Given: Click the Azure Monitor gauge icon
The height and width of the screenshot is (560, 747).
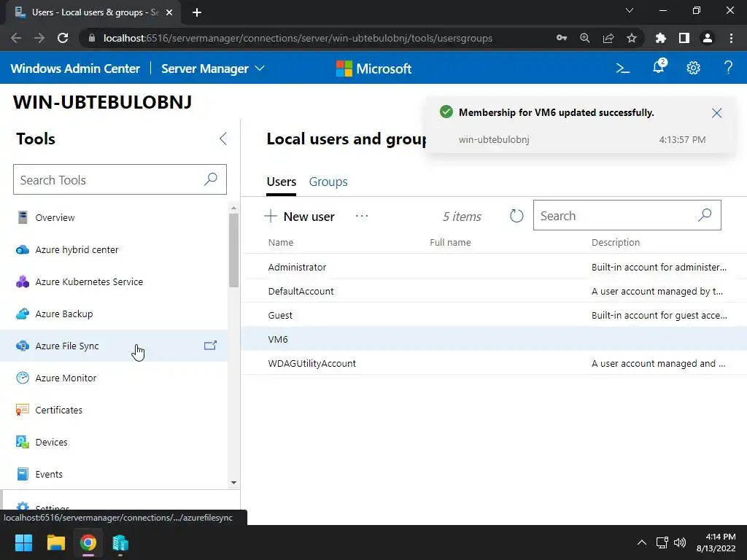Looking at the screenshot, I should point(23,378).
